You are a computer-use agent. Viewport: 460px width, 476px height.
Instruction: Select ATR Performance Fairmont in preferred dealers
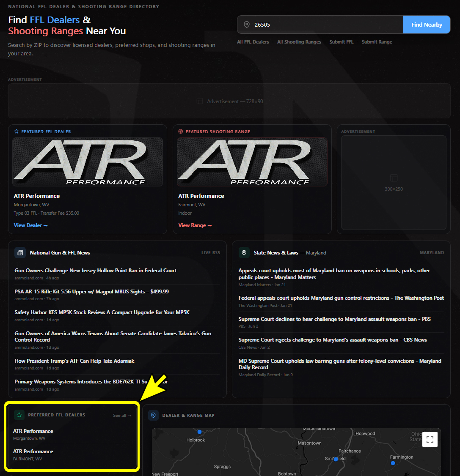[33, 451]
